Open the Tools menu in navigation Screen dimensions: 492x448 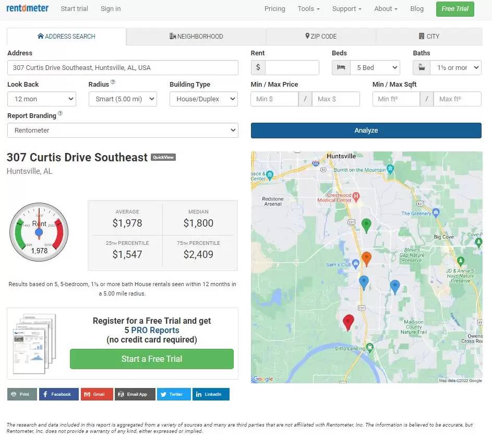(x=308, y=9)
